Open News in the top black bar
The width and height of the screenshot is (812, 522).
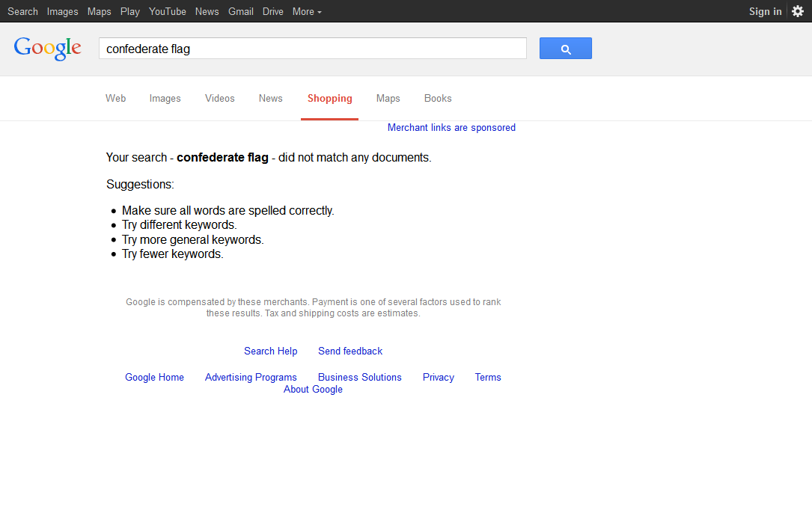coord(207,11)
